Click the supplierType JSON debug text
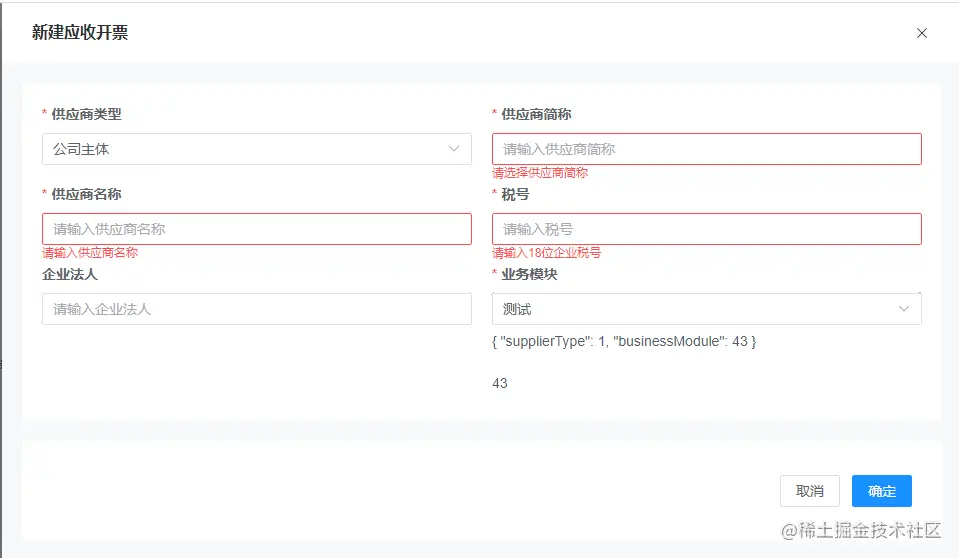This screenshot has height=558, width=959. pyautogui.click(x=624, y=341)
